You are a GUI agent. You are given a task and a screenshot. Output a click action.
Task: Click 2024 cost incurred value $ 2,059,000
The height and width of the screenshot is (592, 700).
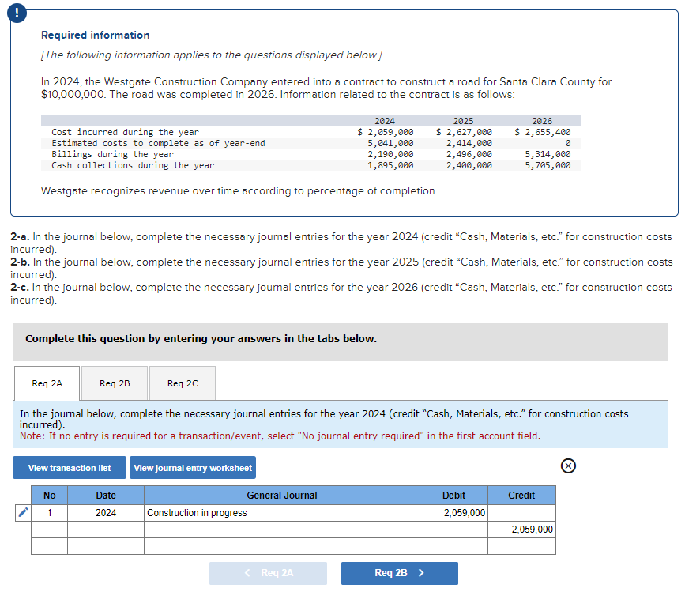coord(386,132)
